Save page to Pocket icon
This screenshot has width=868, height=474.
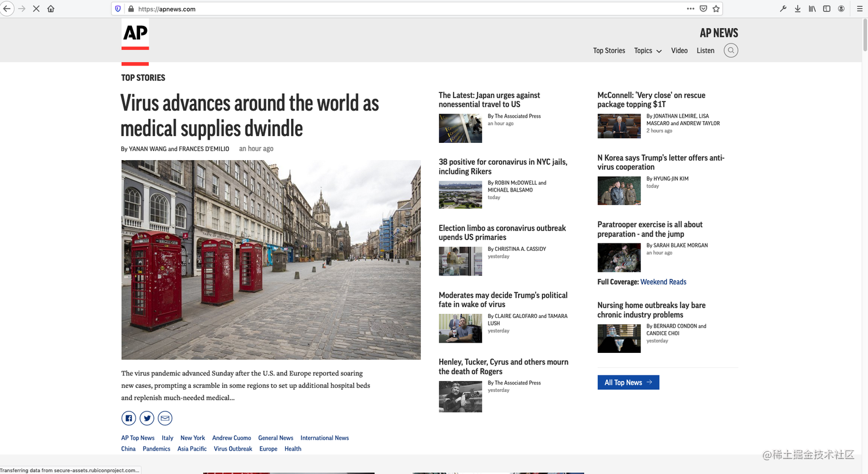point(703,9)
